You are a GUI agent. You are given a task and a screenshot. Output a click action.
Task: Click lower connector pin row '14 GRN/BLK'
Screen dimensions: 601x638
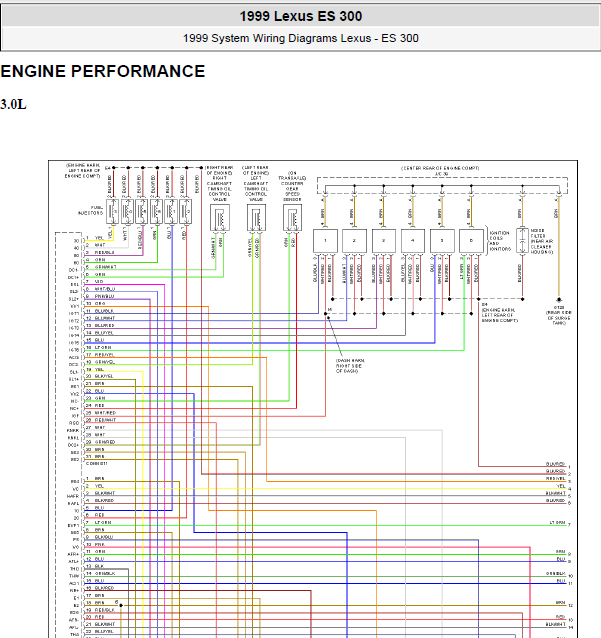(x=100, y=573)
